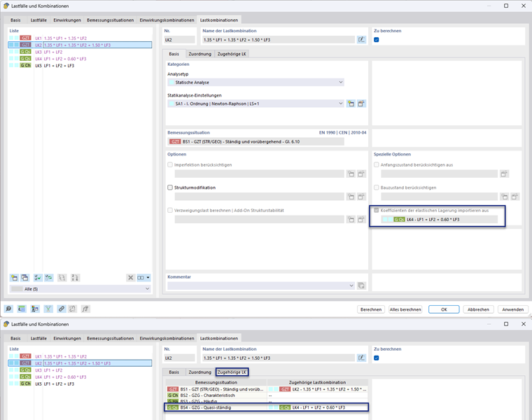
Task: Uncheck 'Zu berechnen' in the upper window
Action: (377, 40)
